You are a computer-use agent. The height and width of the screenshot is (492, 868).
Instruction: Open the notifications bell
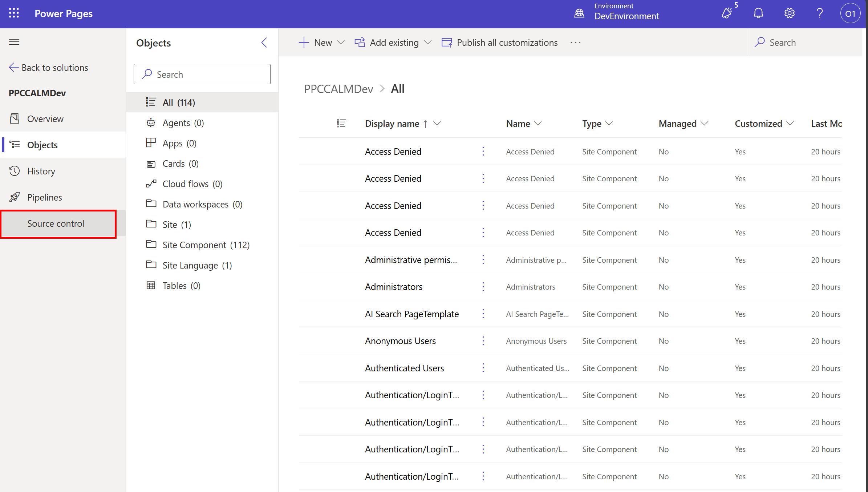[x=758, y=13]
